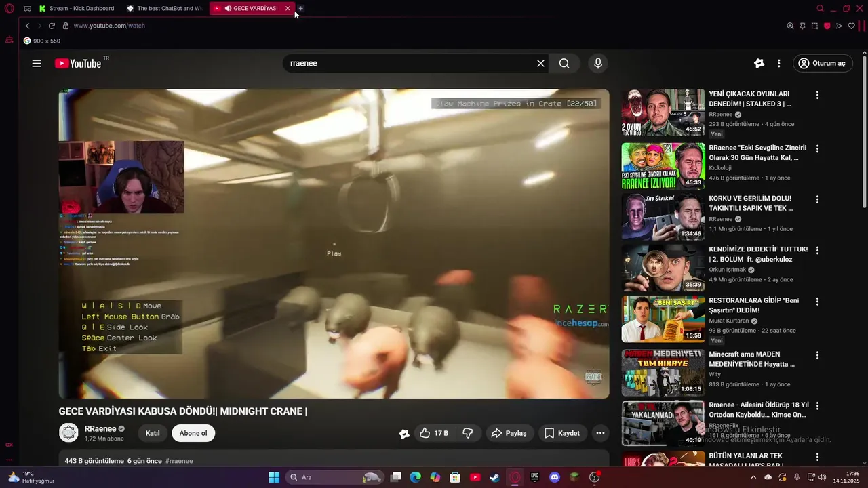The height and width of the screenshot is (488, 868).
Task: Share the video with Paylaş
Action: [x=509, y=433]
